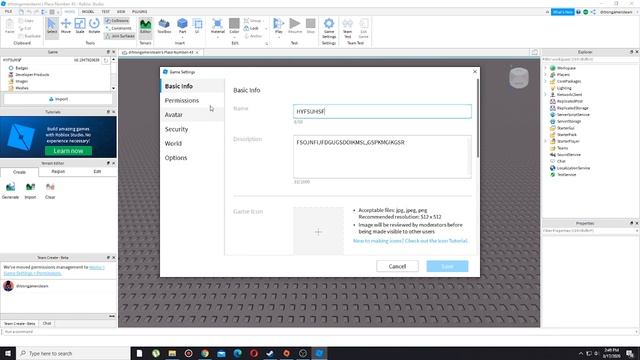
Task: Click Import button in Game panel
Action: (58, 99)
